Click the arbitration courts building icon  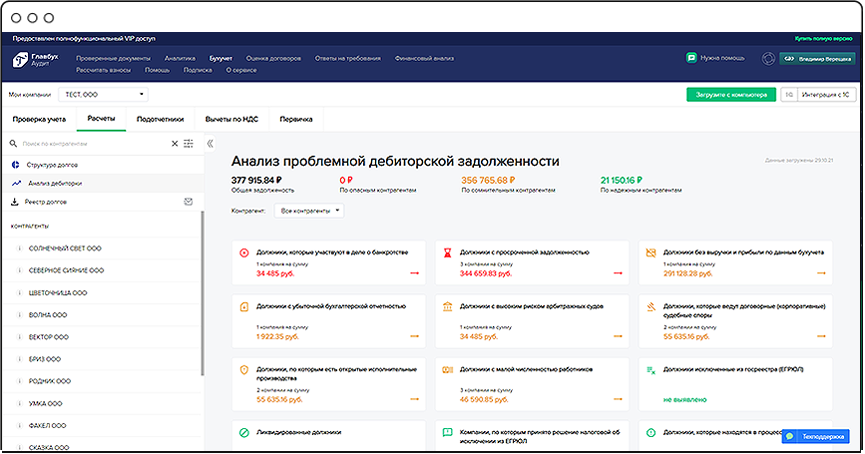click(447, 307)
